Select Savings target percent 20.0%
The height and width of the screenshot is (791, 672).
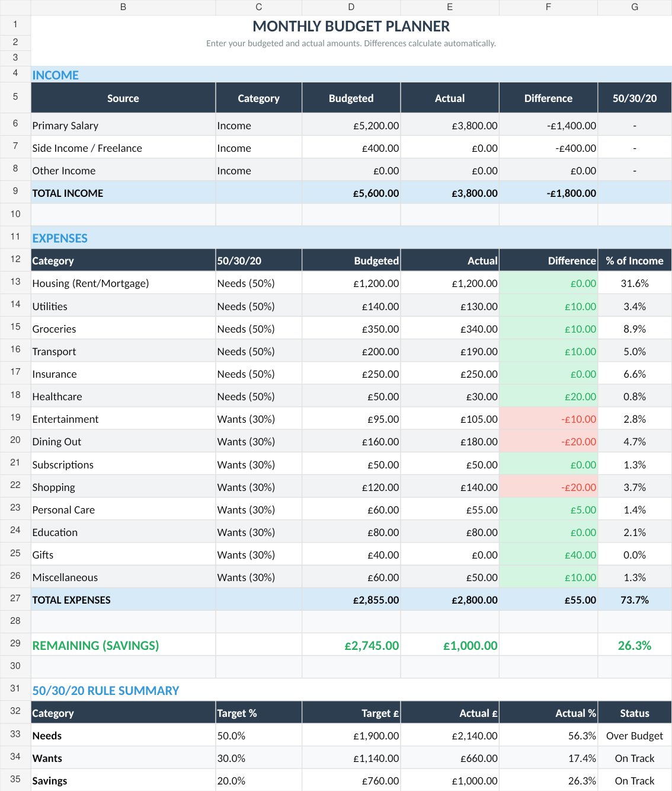tap(259, 780)
